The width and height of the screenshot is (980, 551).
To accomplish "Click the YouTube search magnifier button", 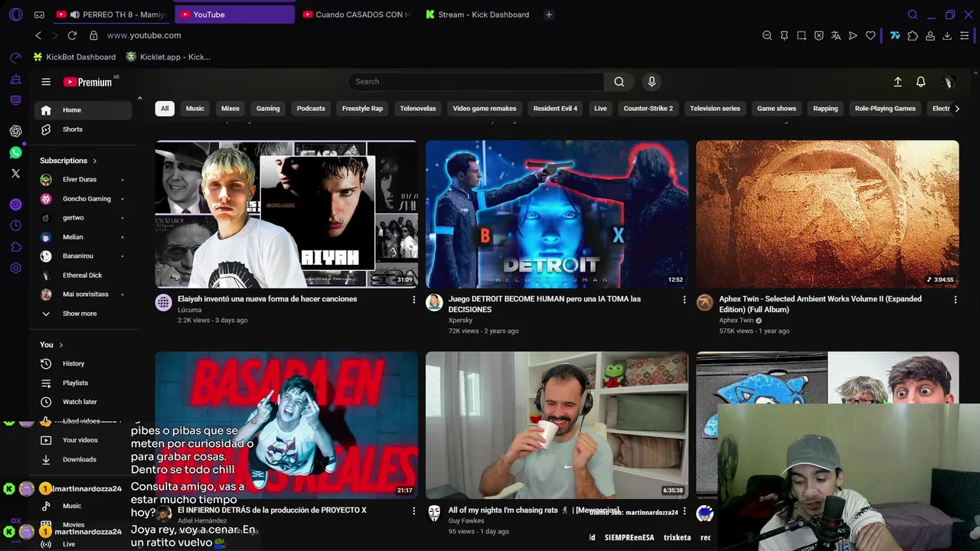I will 619,82.
